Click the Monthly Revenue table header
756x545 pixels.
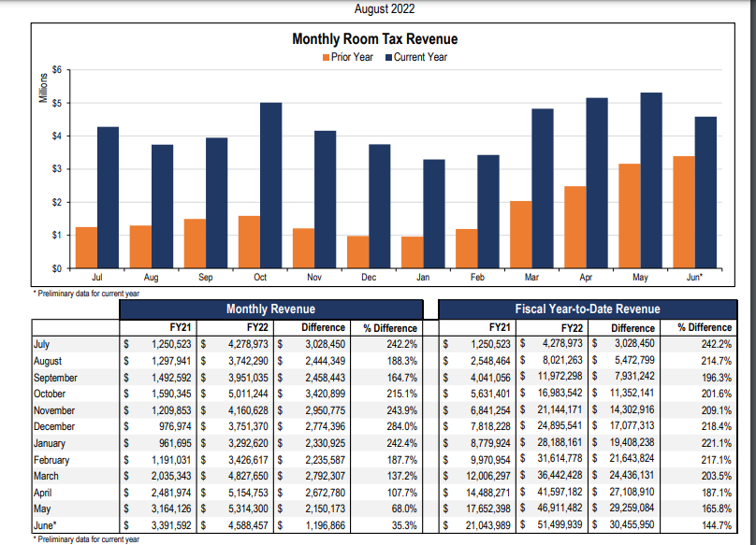(x=270, y=308)
